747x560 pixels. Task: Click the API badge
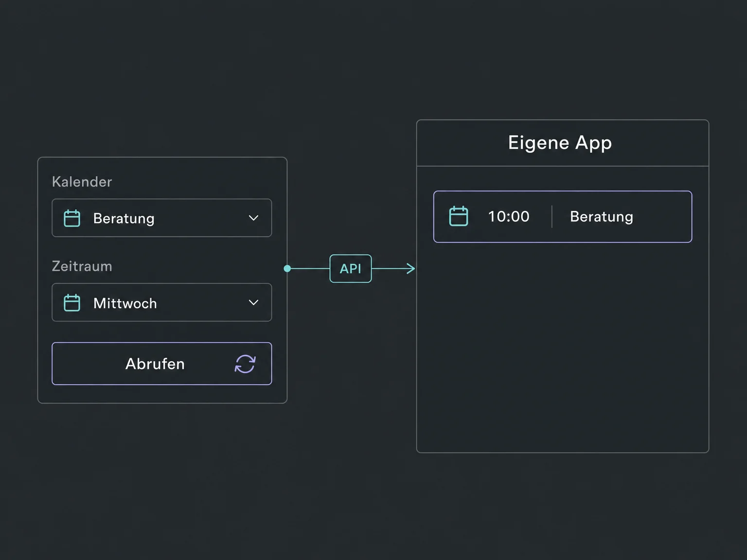tap(351, 268)
